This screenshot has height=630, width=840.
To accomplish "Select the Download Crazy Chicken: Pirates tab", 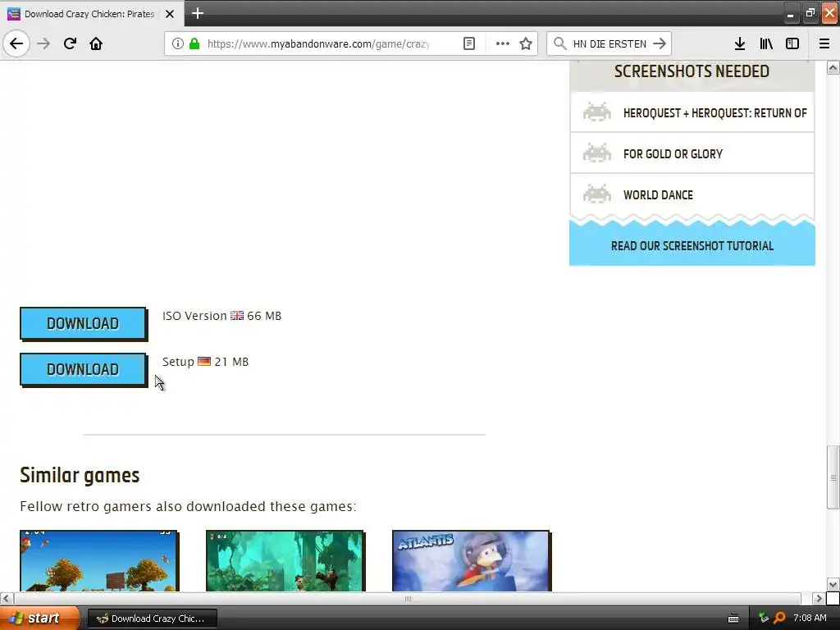I will pos(92,14).
